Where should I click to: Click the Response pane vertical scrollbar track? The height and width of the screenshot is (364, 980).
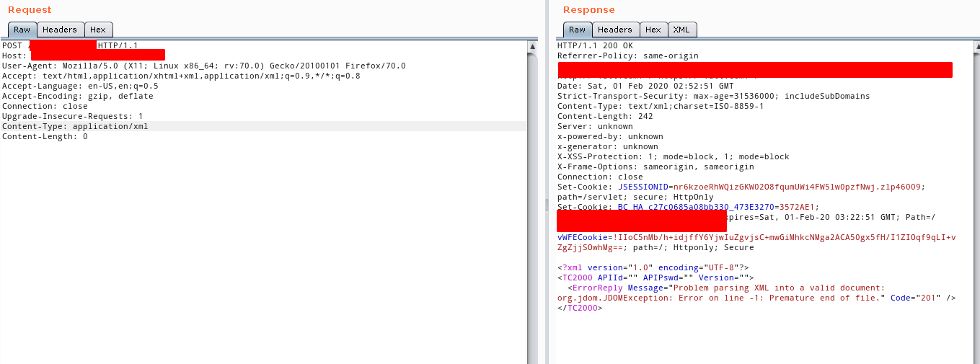[975, 216]
